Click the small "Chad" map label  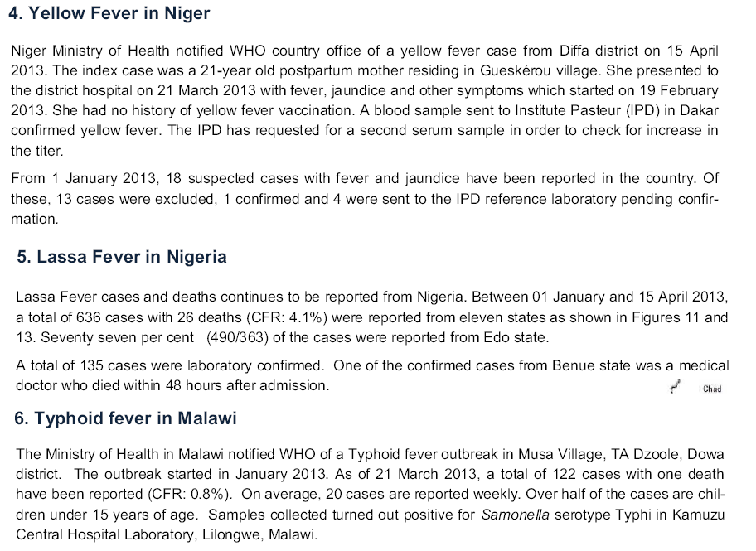tap(712, 389)
